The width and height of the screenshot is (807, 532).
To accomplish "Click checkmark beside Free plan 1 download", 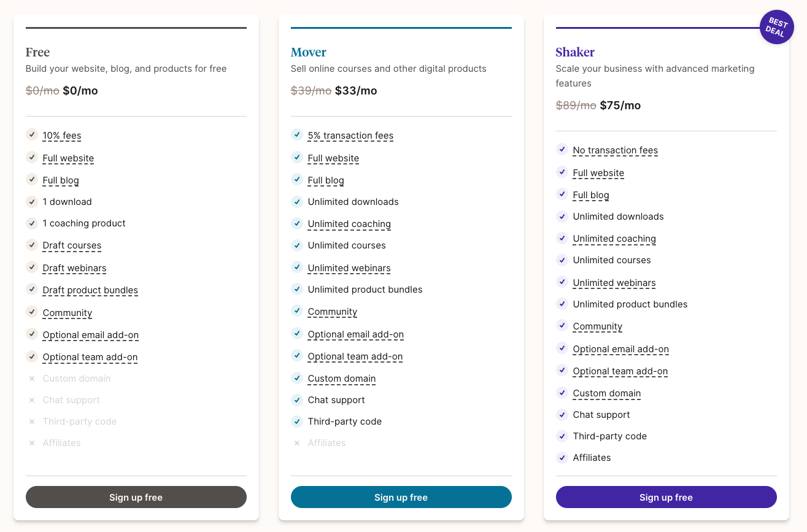I will coord(32,202).
